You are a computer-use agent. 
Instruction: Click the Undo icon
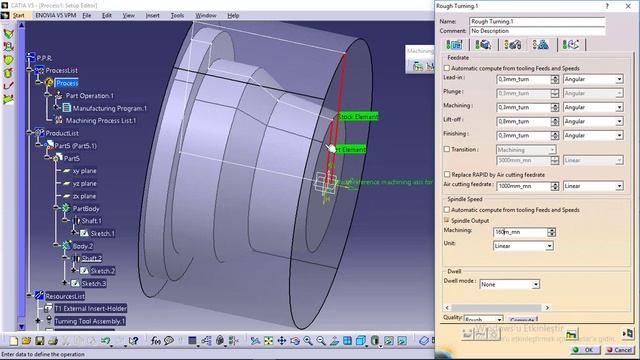point(106,340)
